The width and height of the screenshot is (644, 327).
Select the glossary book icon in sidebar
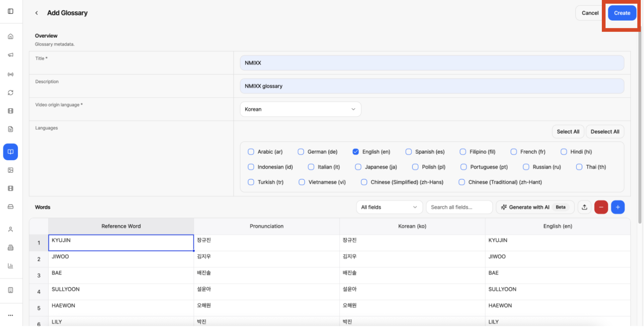tap(11, 152)
